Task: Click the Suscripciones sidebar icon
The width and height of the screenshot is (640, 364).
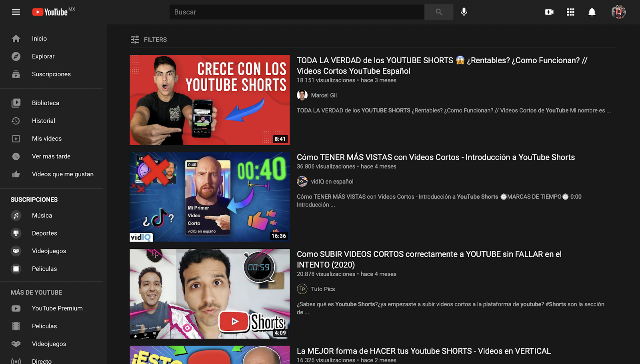Action: 16,74
